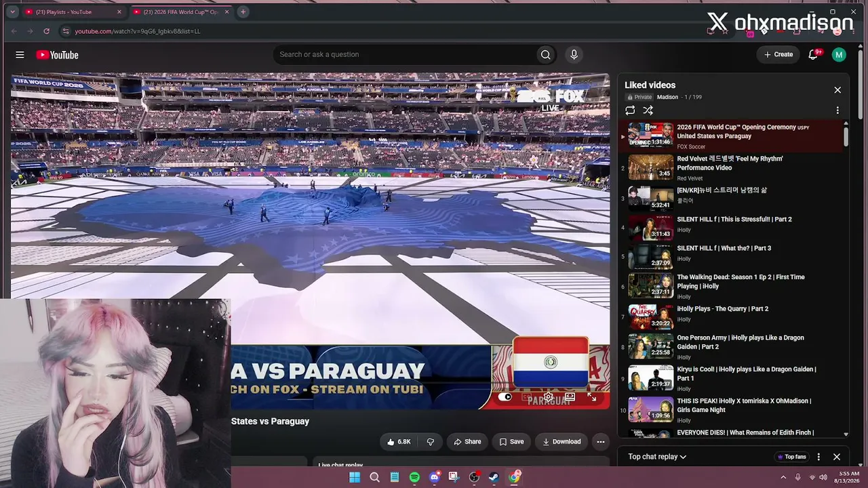This screenshot has width=868, height=488.
Task: Toggle shuffle playlist in Liked videos
Action: tap(648, 110)
